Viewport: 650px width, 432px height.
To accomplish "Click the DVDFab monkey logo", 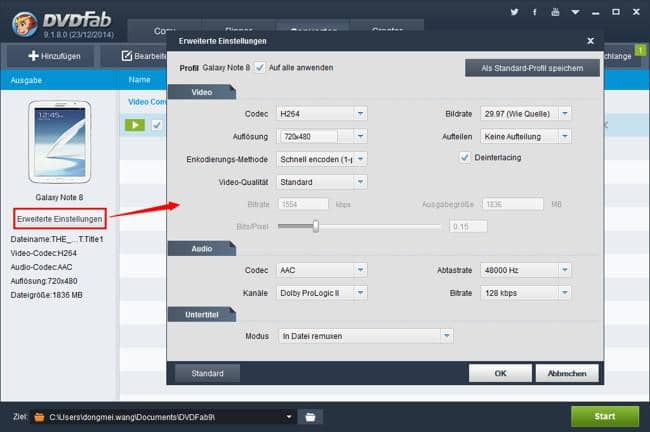I will click(x=24, y=24).
